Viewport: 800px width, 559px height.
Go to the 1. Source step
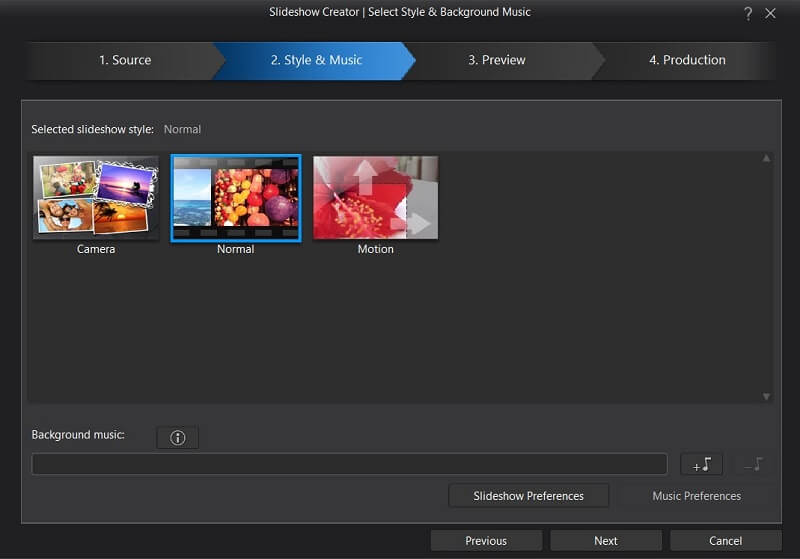(125, 60)
